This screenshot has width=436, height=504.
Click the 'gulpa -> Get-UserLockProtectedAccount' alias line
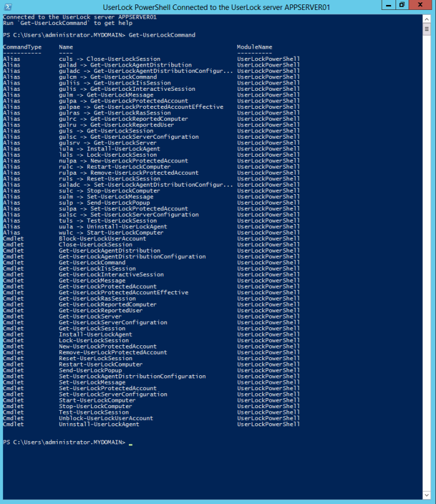point(123,101)
